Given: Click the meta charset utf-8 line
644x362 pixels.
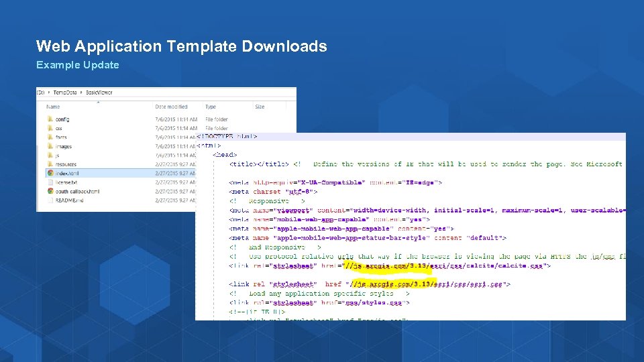Looking at the screenshot, I should point(273,192).
